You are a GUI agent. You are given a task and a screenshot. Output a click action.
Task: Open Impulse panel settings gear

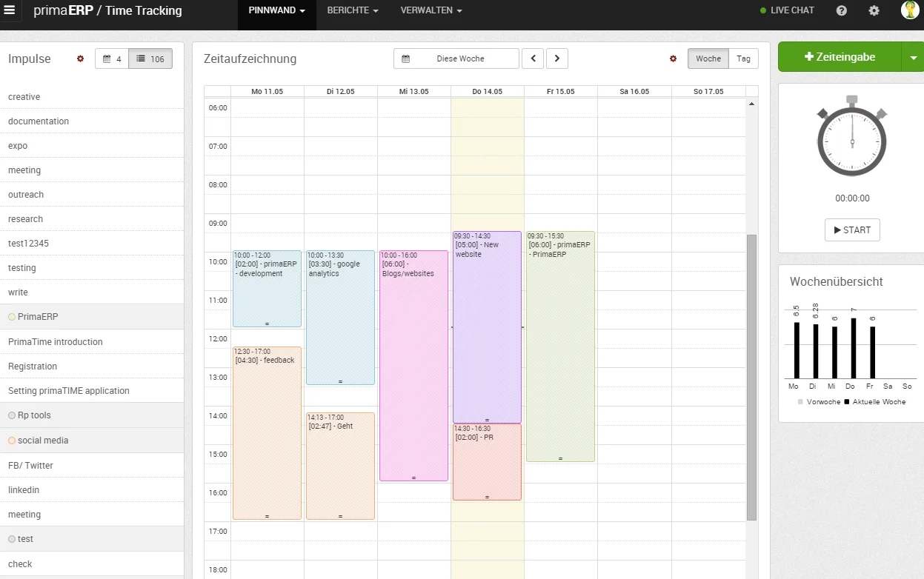tap(81, 58)
